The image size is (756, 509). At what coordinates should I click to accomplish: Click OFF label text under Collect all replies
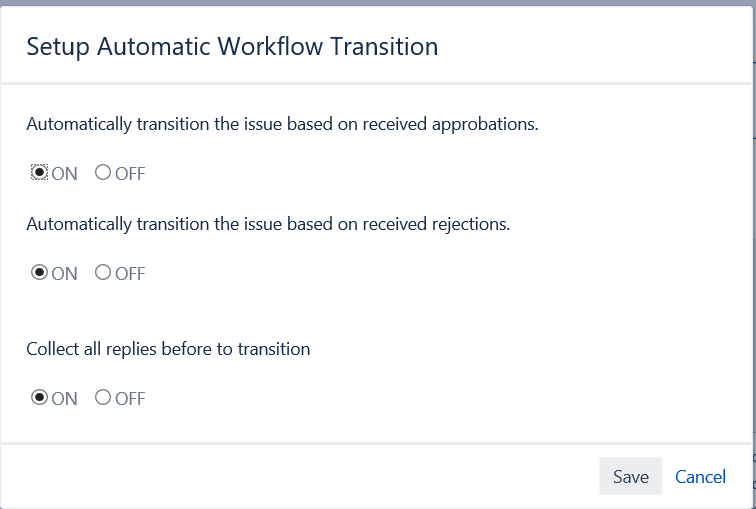130,399
